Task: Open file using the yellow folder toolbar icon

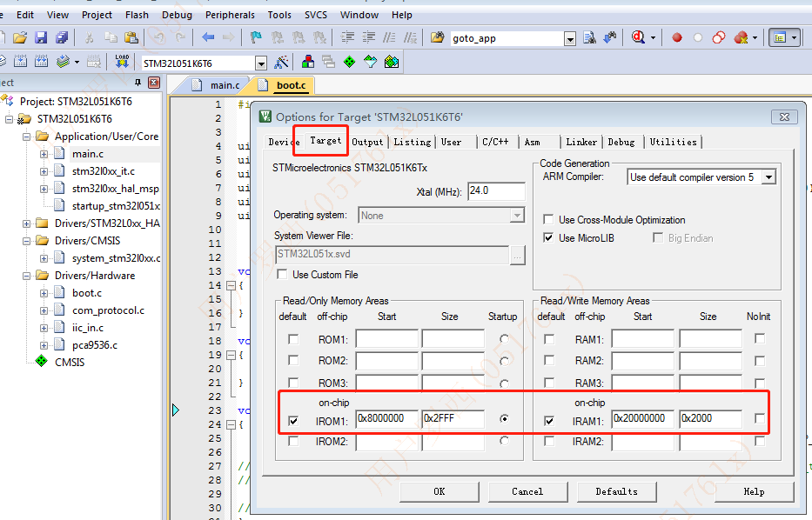Action: click(x=20, y=37)
